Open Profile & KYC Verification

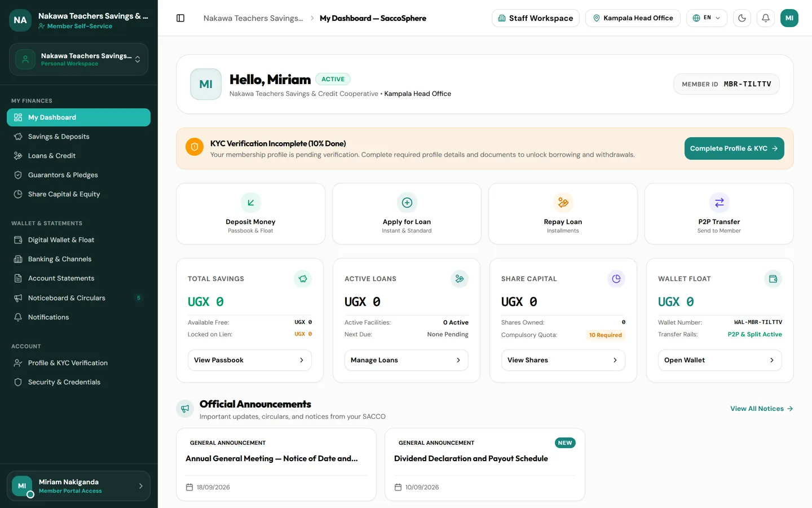coord(78,363)
